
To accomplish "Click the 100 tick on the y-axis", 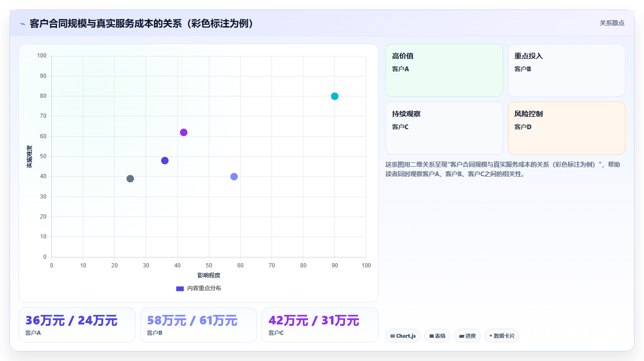I will click(x=42, y=56).
